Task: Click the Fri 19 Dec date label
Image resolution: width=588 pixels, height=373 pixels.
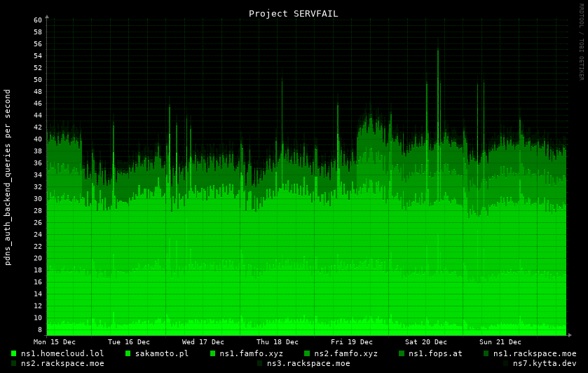Action: pyautogui.click(x=352, y=342)
